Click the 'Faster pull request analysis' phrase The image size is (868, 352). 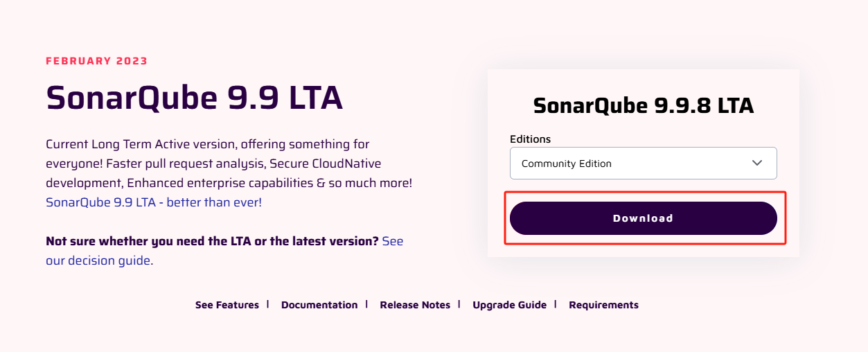187,164
